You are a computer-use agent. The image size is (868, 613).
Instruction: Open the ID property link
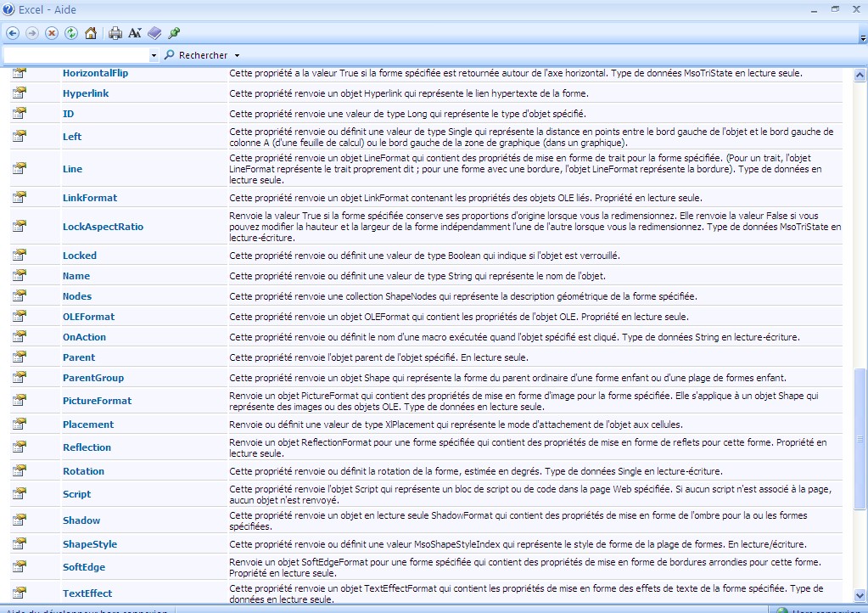click(x=68, y=114)
